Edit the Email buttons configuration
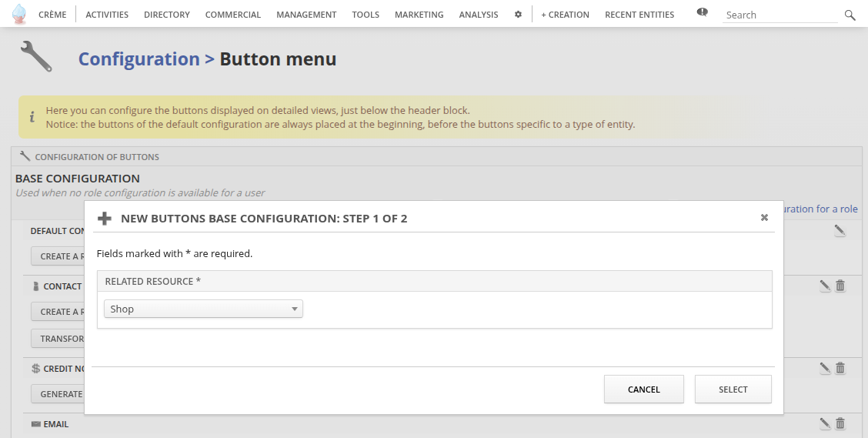This screenshot has height=438, width=868. [825, 423]
